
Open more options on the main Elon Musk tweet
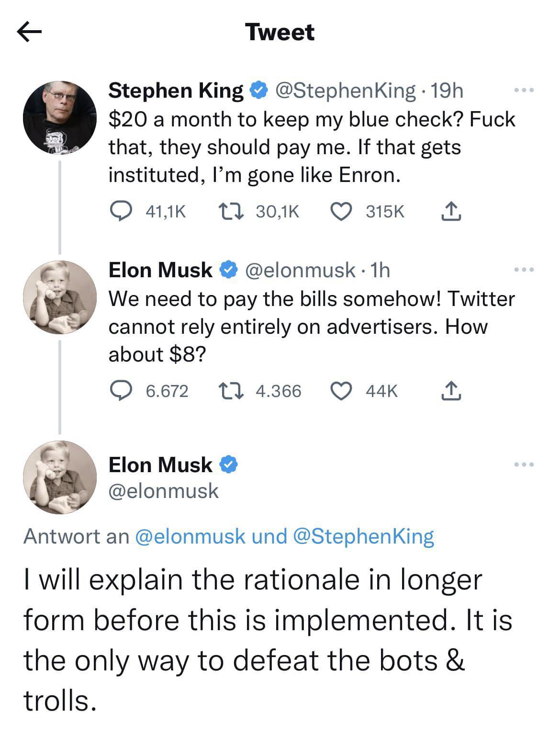click(524, 464)
